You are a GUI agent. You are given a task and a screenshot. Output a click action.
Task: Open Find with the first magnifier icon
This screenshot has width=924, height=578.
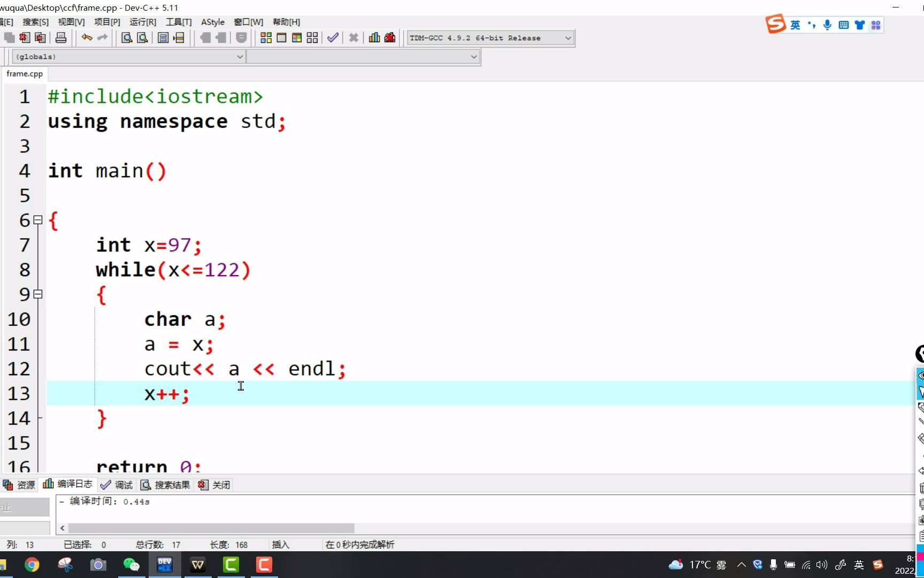127,37
